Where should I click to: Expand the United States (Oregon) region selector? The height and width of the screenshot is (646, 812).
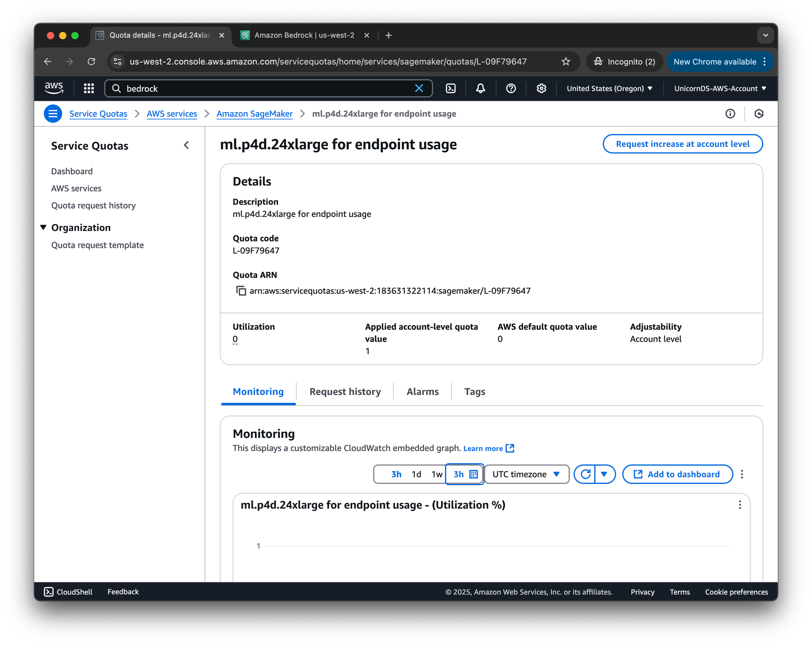[x=609, y=89]
